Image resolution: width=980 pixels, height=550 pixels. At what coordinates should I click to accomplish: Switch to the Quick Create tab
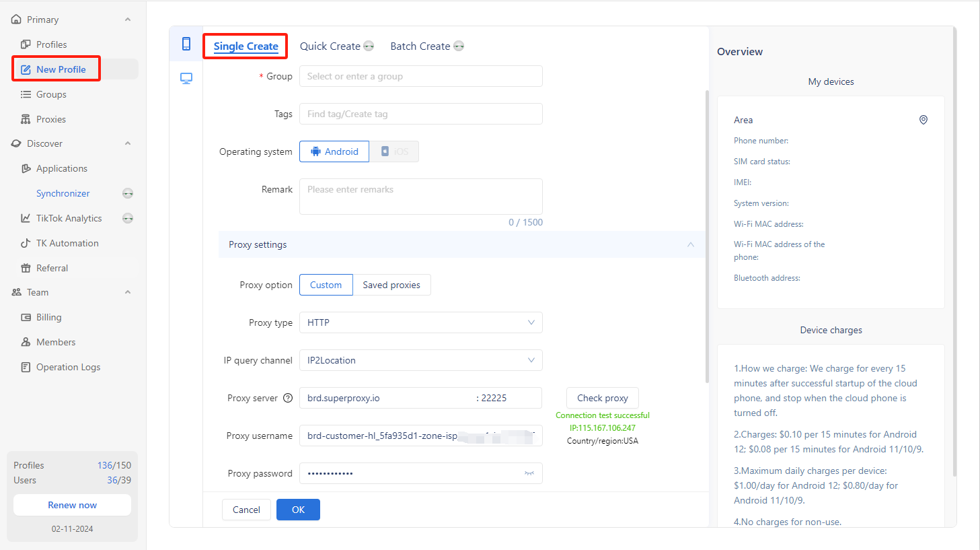pyautogui.click(x=330, y=46)
